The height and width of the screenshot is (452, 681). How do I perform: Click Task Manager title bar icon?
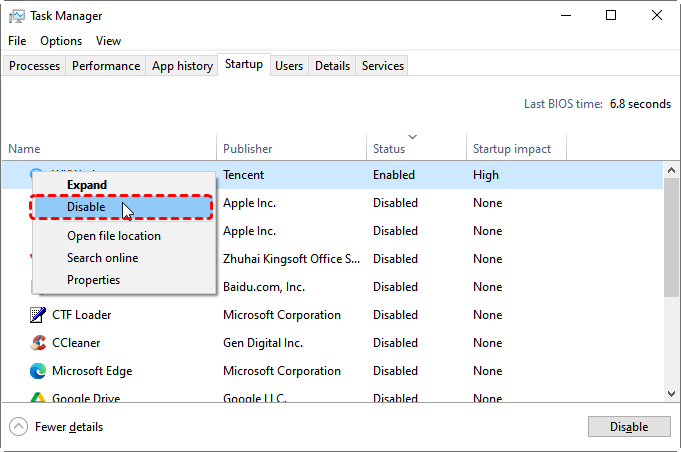click(16, 16)
